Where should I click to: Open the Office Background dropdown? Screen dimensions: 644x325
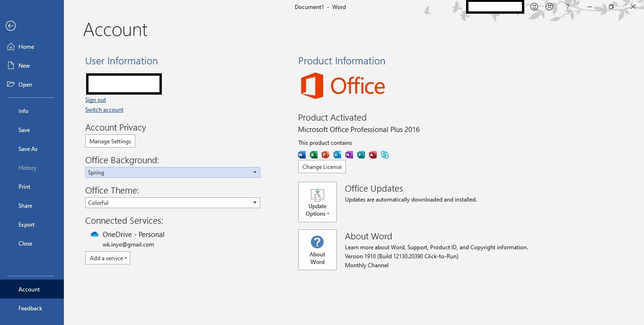173,173
